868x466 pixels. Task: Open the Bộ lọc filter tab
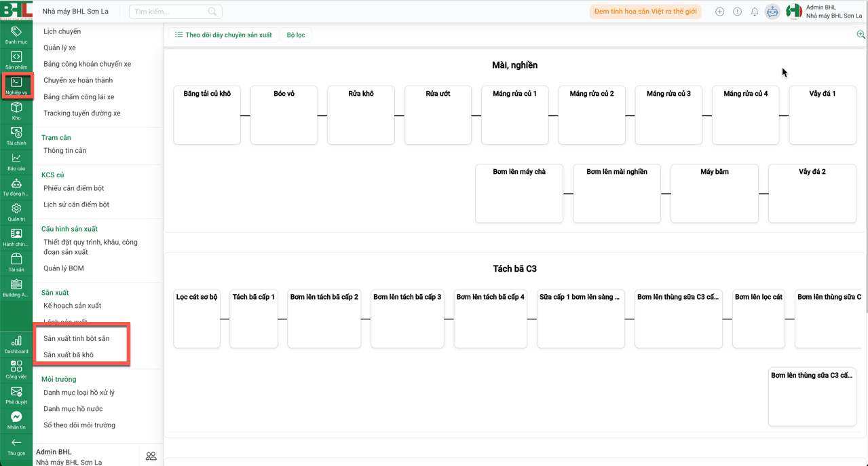[296, 35]
